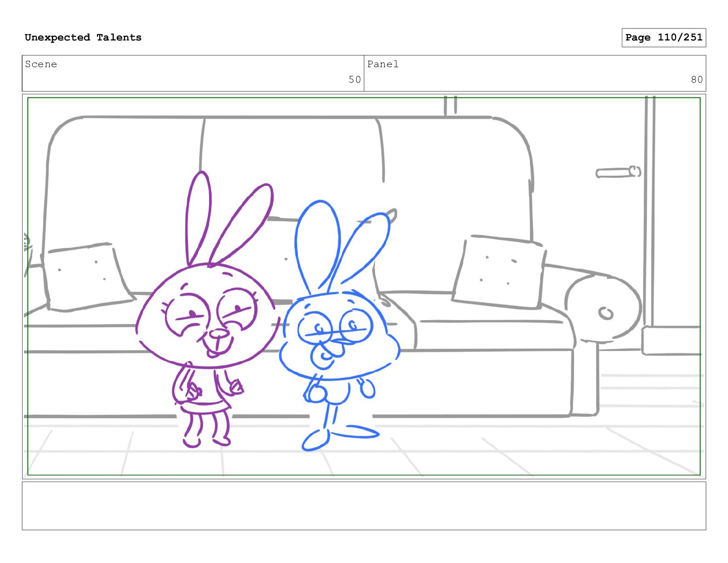Click the blue bunny drawing

click(339, 326)
